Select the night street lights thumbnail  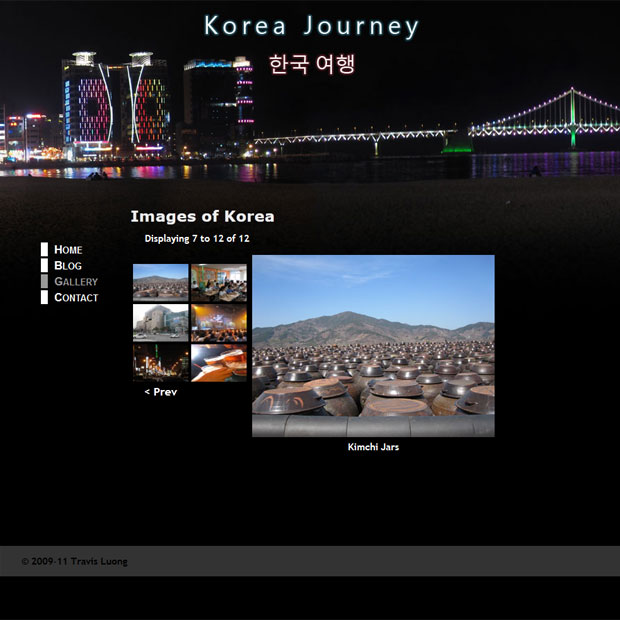tap(161, 363)
